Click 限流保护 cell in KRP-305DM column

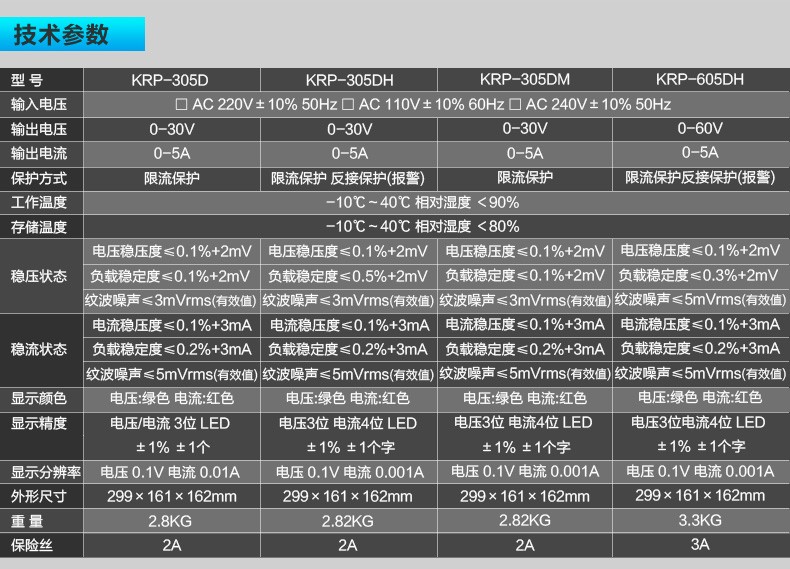524,177
